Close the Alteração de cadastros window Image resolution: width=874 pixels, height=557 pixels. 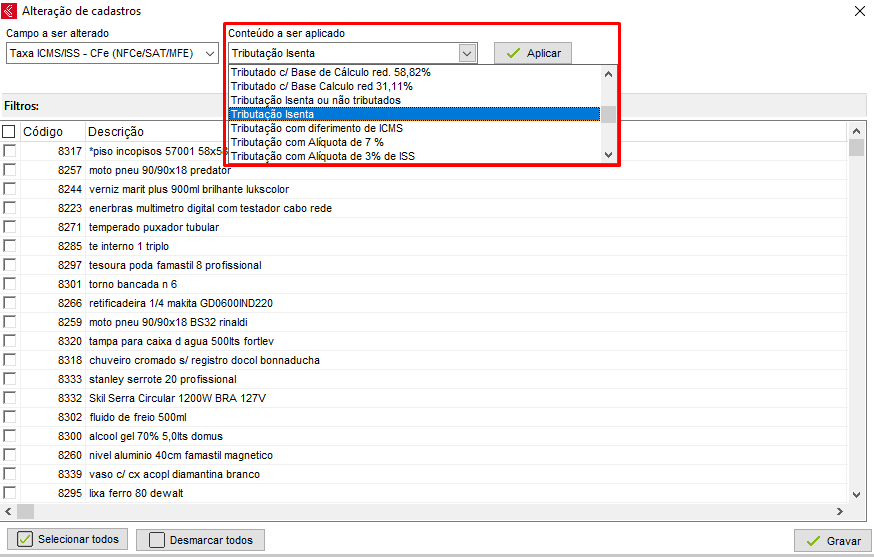point(859,11)
